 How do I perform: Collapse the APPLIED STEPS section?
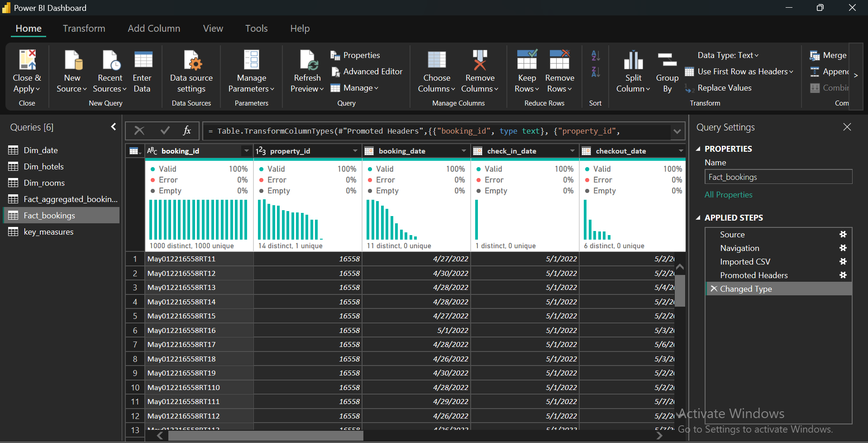698,218
